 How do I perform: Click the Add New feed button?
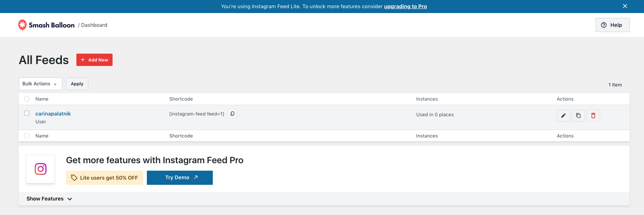tap(94, 60)
